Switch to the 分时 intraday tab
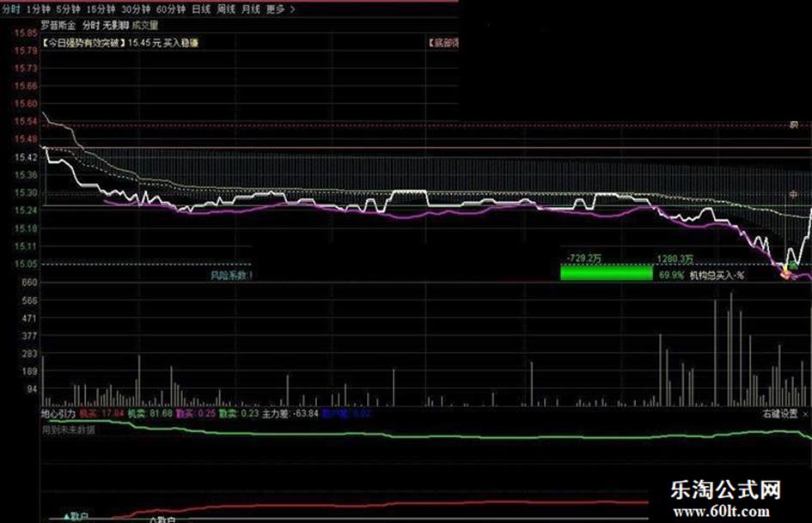 click(11, 9)
